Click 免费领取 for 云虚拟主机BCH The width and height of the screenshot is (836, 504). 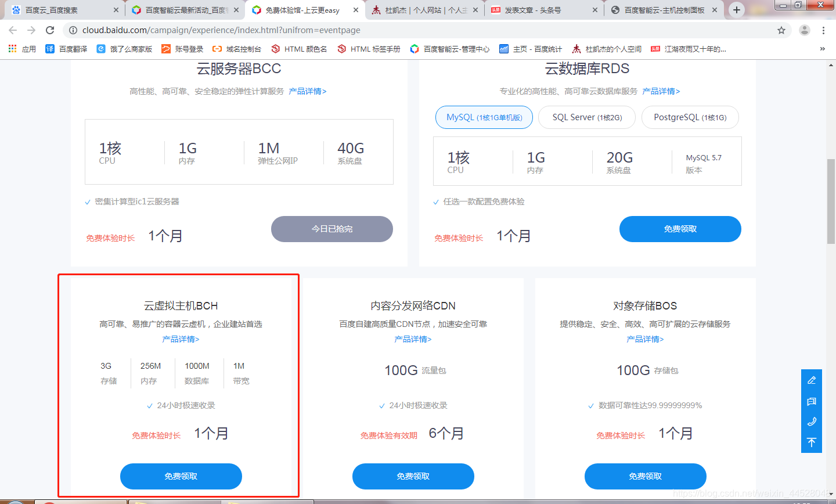click(181, 476)
